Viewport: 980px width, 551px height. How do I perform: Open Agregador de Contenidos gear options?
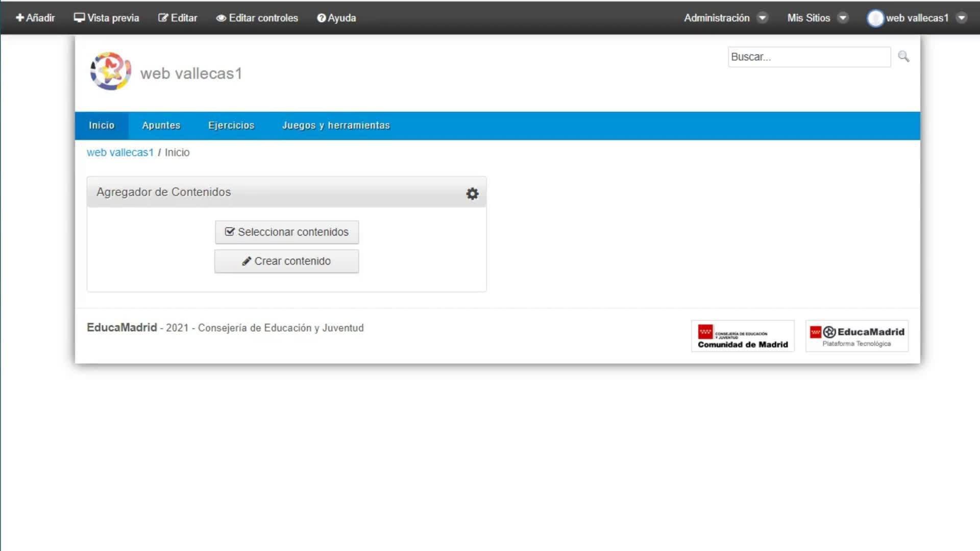click(472, 194)
